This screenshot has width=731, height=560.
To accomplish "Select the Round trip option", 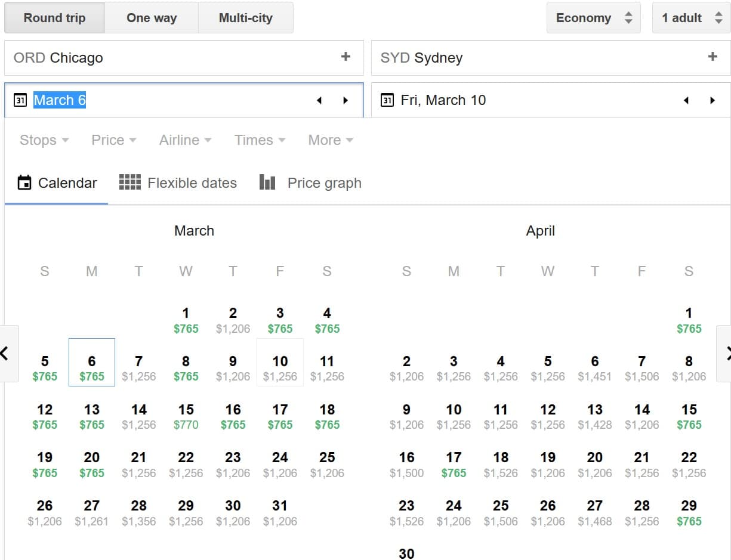I will pos(54,18).
